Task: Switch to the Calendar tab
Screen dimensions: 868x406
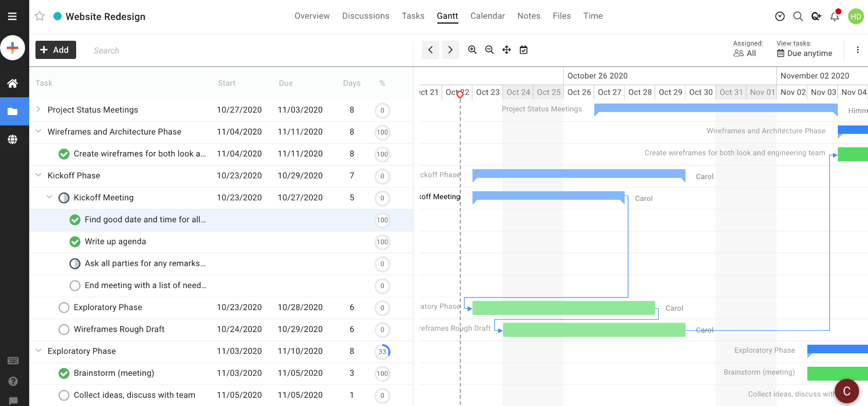Action: pos(487,16)
